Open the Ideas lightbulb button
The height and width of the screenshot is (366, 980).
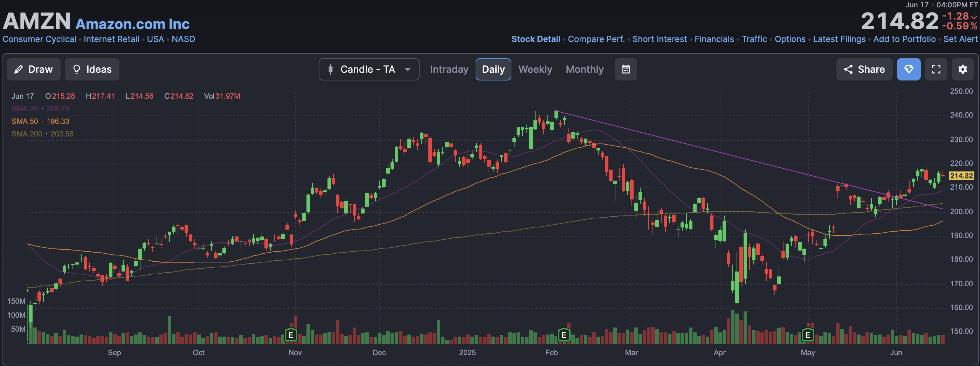[x=92, y=69]
